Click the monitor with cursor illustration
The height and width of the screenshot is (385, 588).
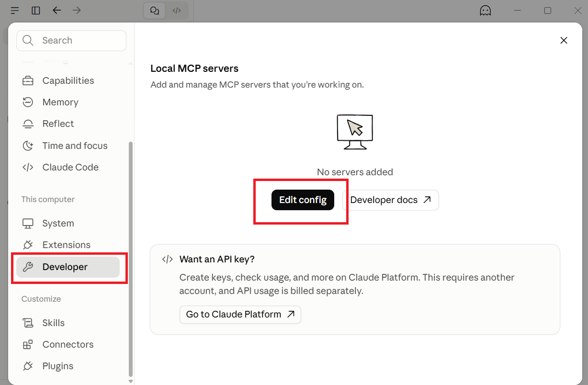pyautogui.click(x=355, y=132)
